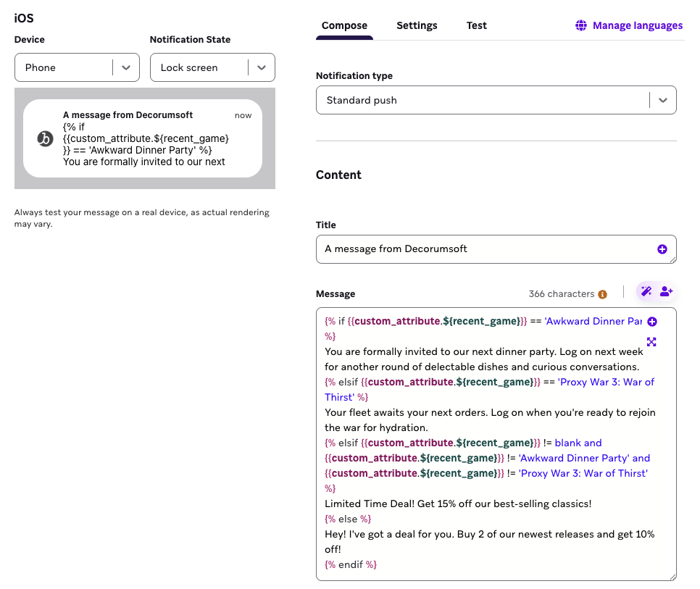
Task: Click the lock screen notification preview card
Action: click(143, 138)
